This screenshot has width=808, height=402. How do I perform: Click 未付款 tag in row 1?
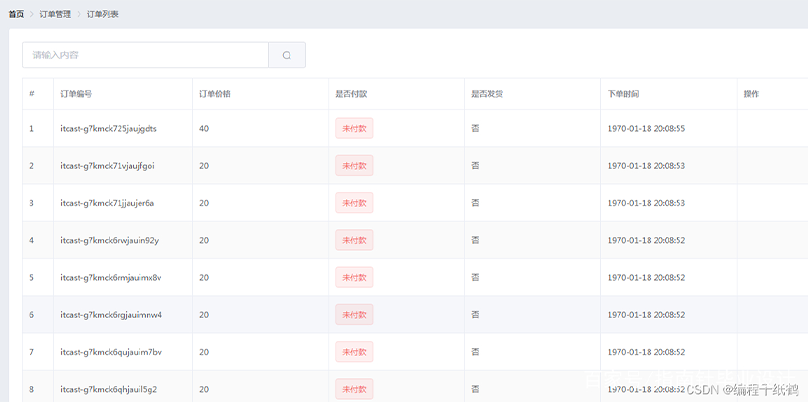click(x=354, y=128)
